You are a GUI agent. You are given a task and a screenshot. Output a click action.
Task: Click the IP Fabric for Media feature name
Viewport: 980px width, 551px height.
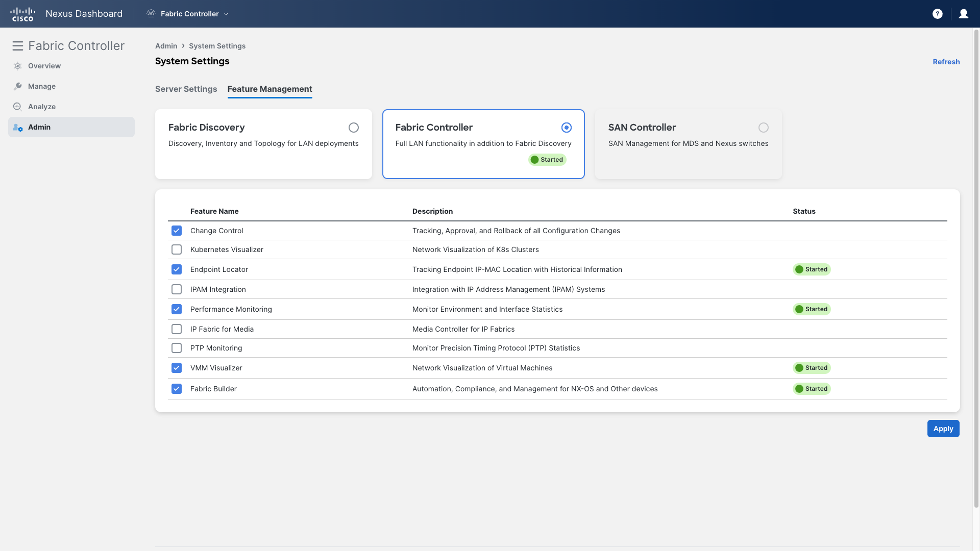pyautogui.click(x=222, y=329)
